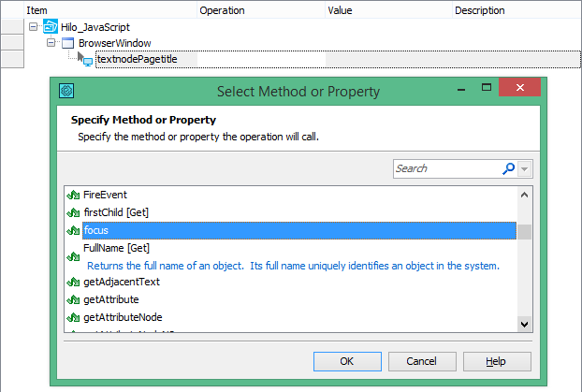This screenshot has width=582, height=392.
Task: Click the getAttributeNode method icon
Action: [x=72, y=317]
